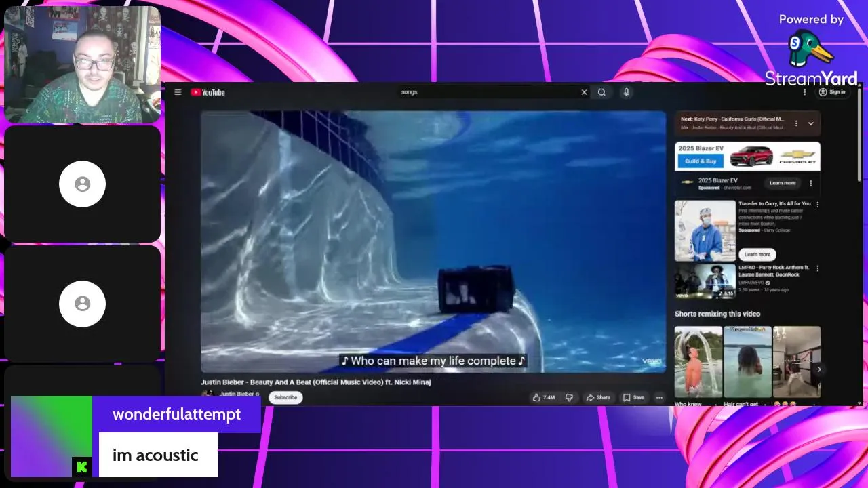Open the third short with emoji title
The height and width of the screenshot is (488, 868).
click(x=797, y=361)
